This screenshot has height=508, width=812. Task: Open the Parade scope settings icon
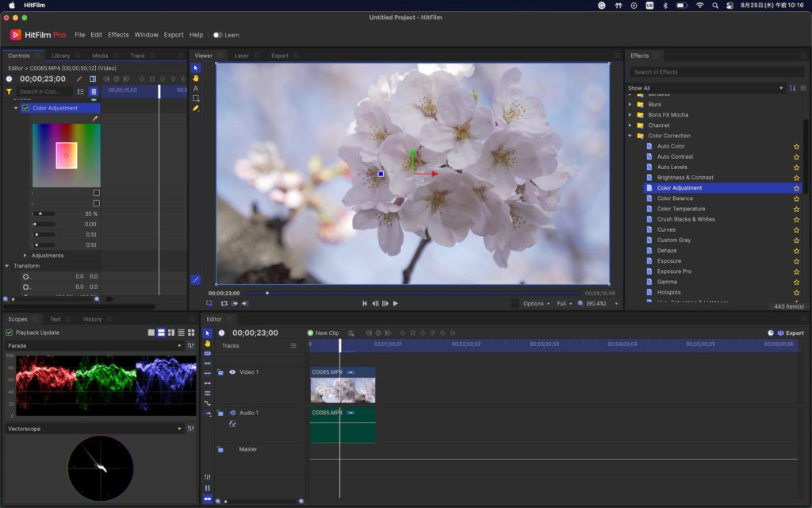coord(190,346)
